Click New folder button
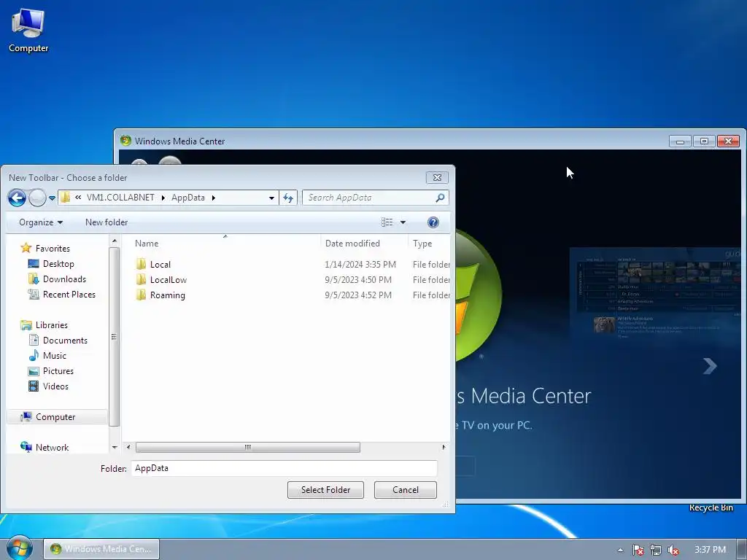This screenshot has height=560, width=747. (x=107, y=222)
